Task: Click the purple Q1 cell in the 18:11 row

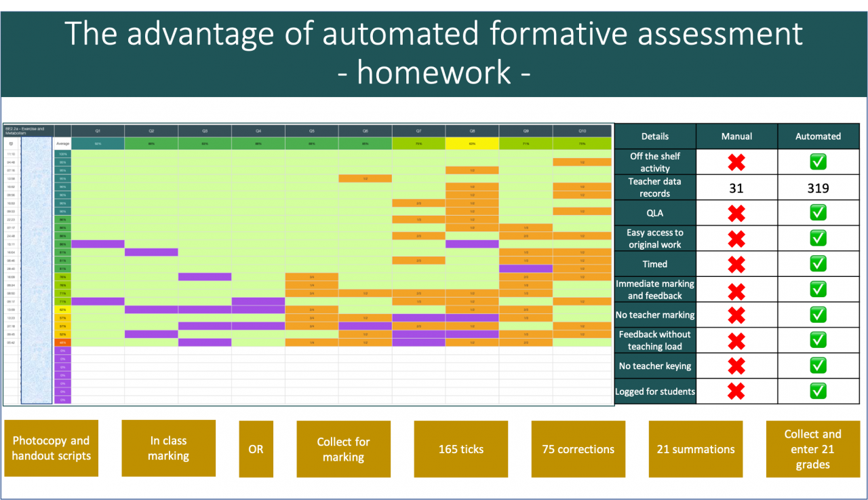Action: click(x=98, y=244)
